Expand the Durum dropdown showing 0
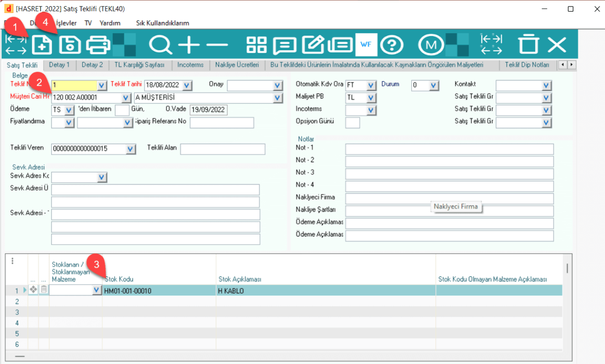 434,85
